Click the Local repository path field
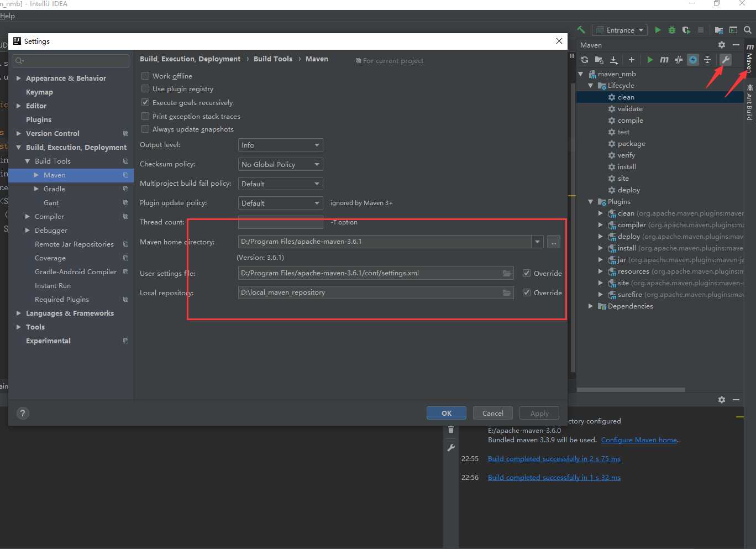 click(x=376, y=292)
